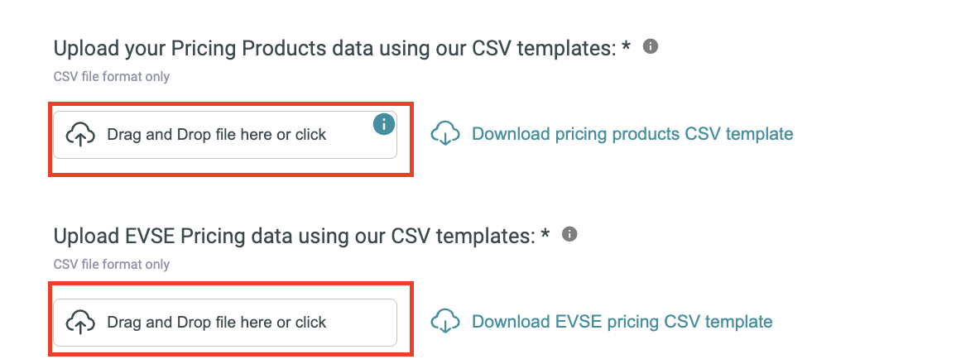Click the upload cloud icon in EVSE Pricing dropzone
This screenshot has width=980, height=359.
pyautogui.click(x=80, y=322)
